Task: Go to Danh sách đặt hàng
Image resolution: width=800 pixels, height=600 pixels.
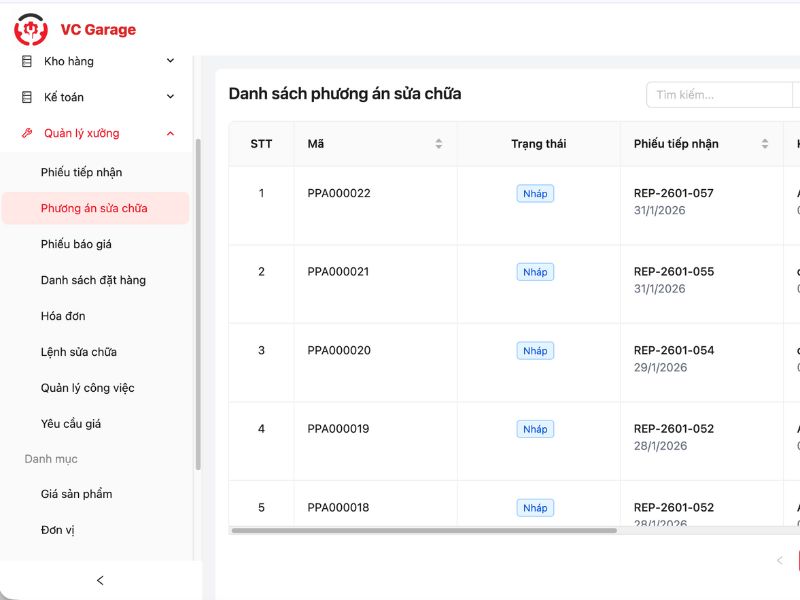Action: point(93,280)
